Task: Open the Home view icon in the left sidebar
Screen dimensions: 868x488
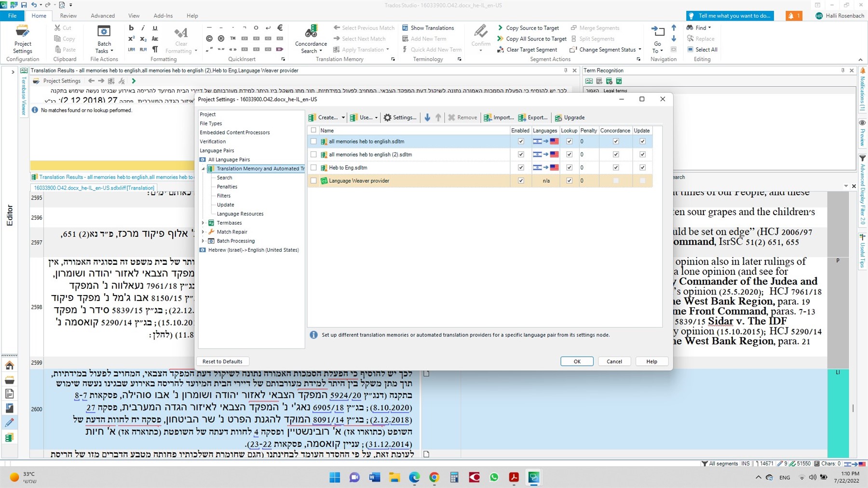Action: (x=9, y=366)
